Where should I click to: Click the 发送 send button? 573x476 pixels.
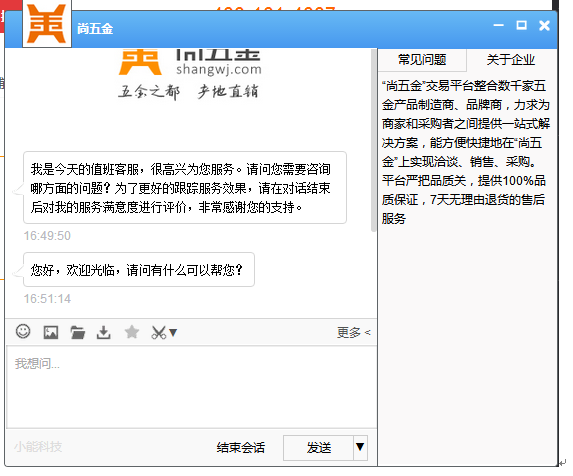pyautogui.click(x=318, y=448)
